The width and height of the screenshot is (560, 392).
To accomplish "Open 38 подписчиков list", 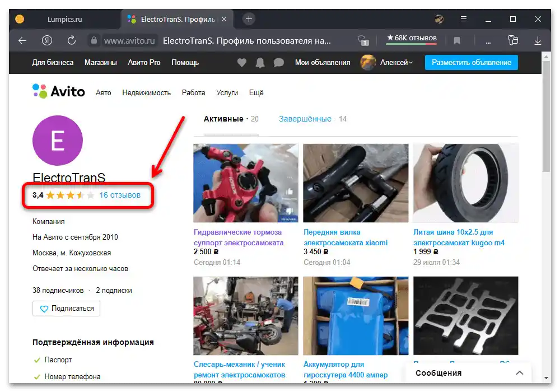I will (58, 290).
